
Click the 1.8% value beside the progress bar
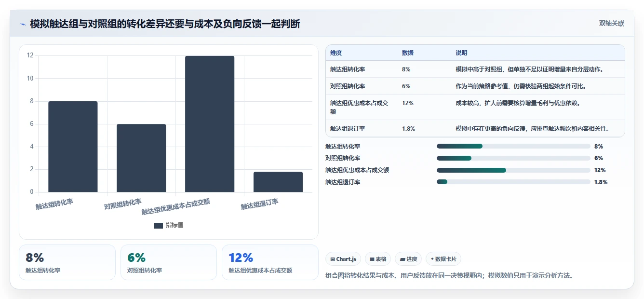pyautogui.click(x=601, y=182)
